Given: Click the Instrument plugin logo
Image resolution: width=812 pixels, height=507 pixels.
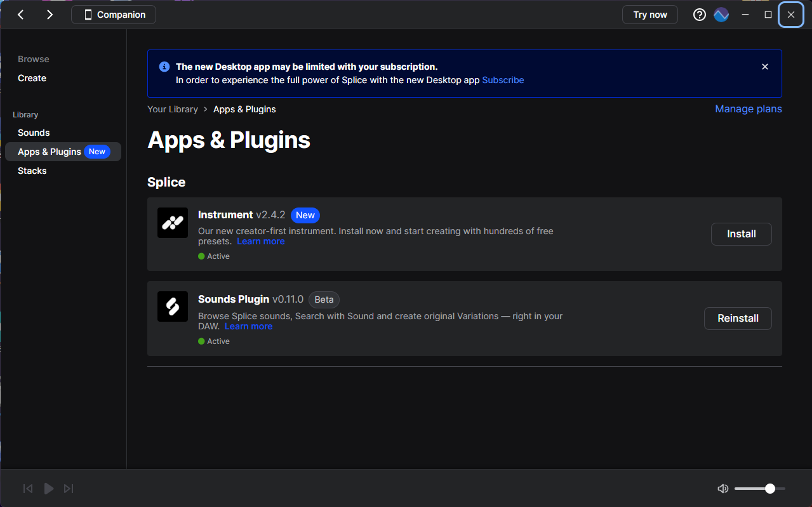Looking at the screenshot, I should pos(173,223).
